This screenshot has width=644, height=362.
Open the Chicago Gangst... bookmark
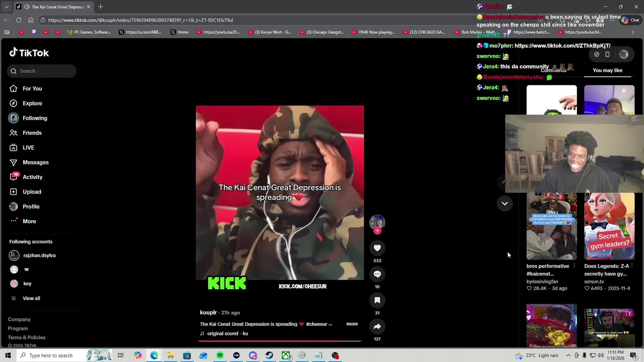click(321, 32)
